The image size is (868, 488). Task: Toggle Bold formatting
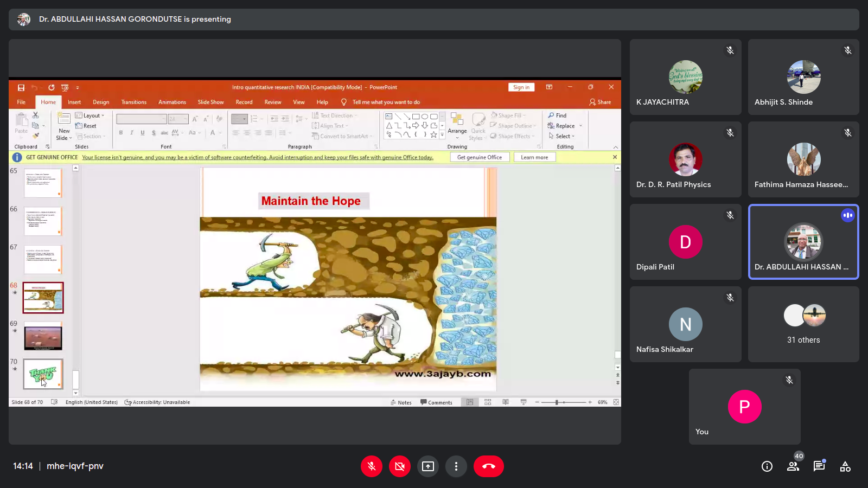[x=121, y=132]
